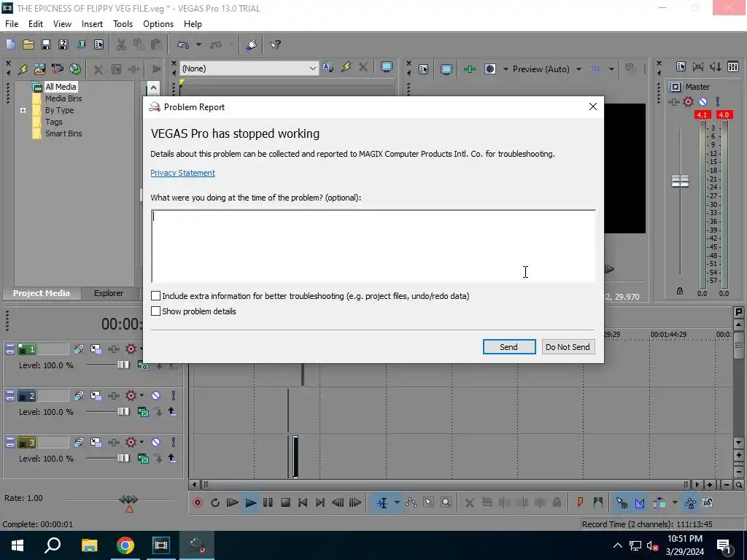Click the Downmix output icon in Master Bus

716,67
